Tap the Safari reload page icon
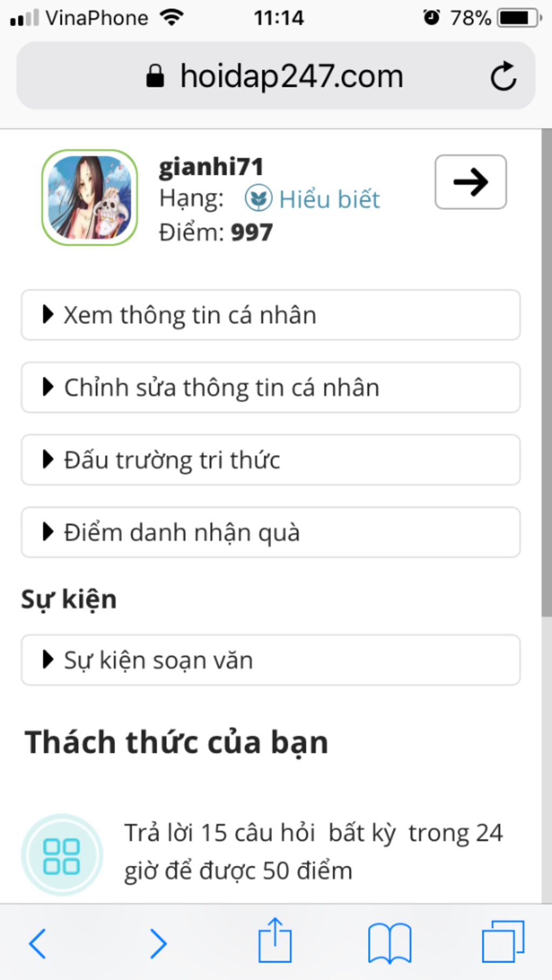Viewport: 552px width, 980px height. 503,76
